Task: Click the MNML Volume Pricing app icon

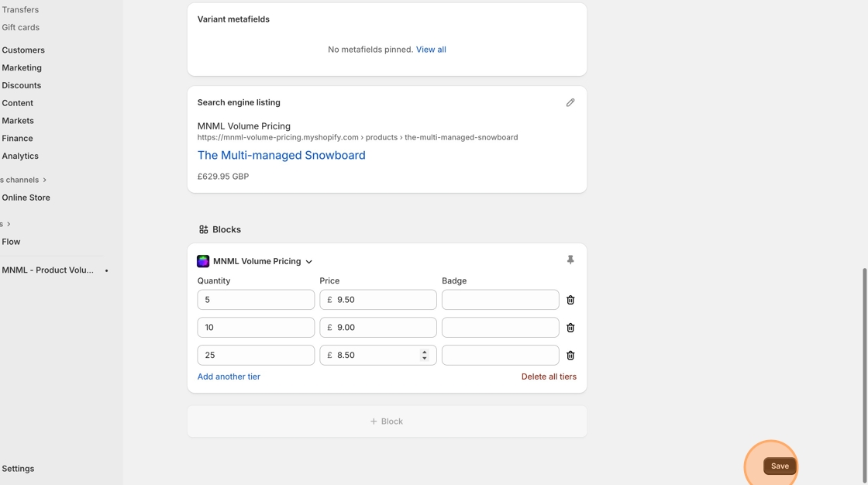Action: [203, 261]
